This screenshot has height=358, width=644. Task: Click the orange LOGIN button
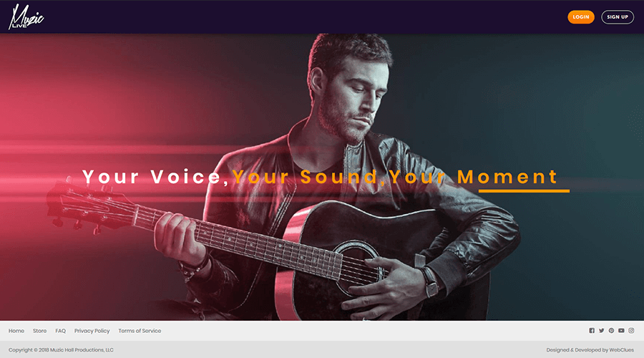tap(581, 17)
